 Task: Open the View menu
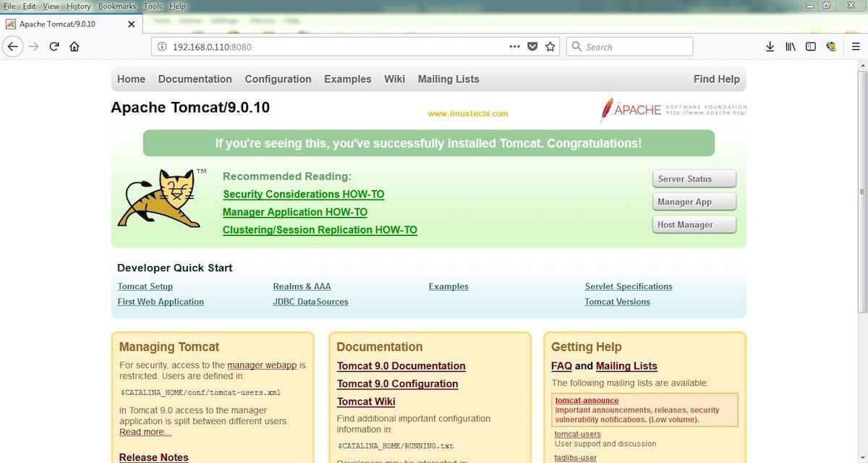point(51,6)
